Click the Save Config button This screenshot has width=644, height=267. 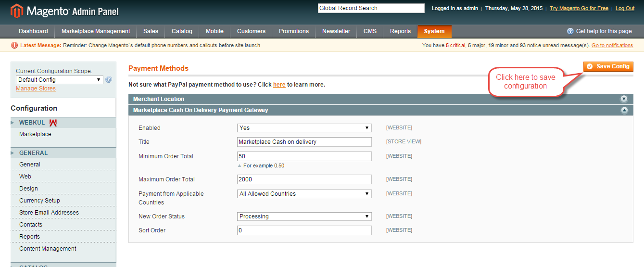pyautogui.click(x=608, y=66)
